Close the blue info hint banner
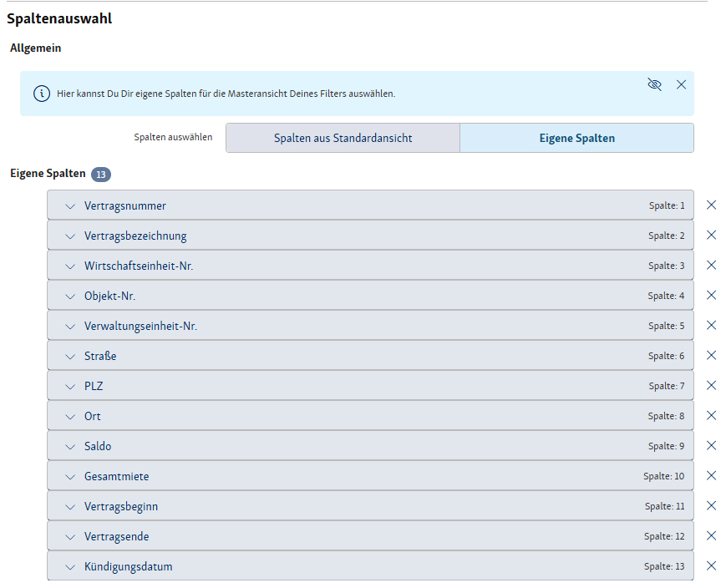This screenshot has width=726, height=588. coord(681,84)
